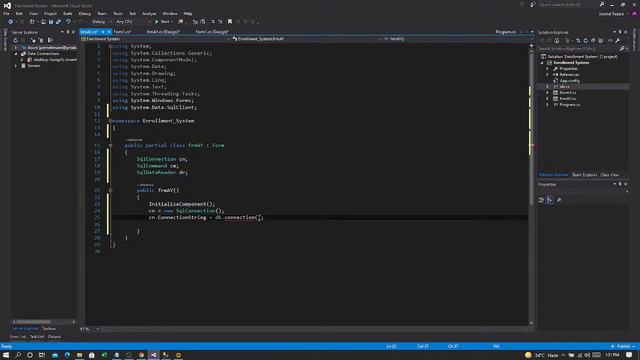Open the Enrollment System project navigation dropdown
The height and width of the screenshot is (360, 640).
tap(155, 39)
